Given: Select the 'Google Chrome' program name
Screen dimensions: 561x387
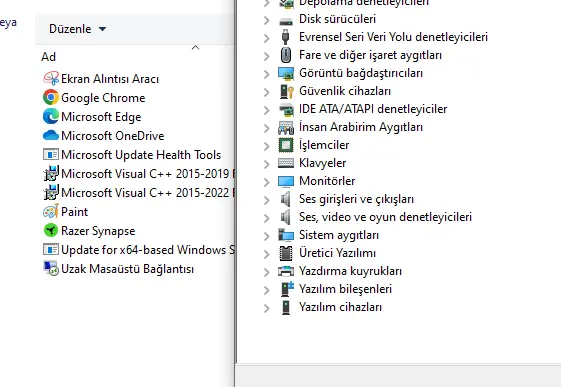Looking at the screenshot, I should (103, 98).
